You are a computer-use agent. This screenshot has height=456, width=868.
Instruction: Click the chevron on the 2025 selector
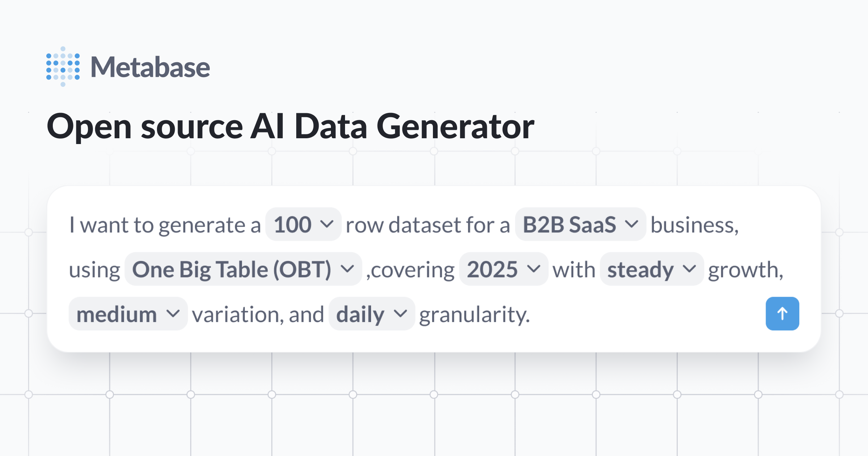(x=534, y=269)
